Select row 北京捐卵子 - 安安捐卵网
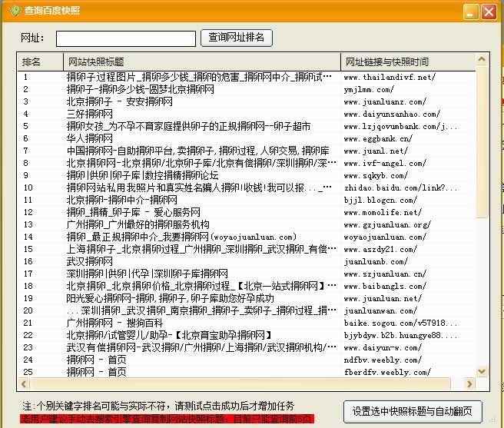 coord(247,102)
